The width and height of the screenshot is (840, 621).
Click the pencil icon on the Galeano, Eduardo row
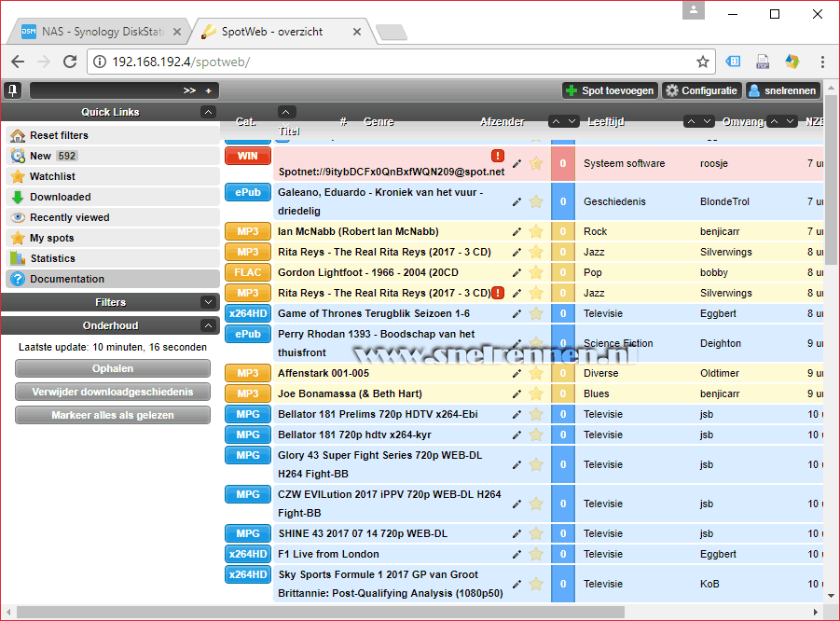516,202
